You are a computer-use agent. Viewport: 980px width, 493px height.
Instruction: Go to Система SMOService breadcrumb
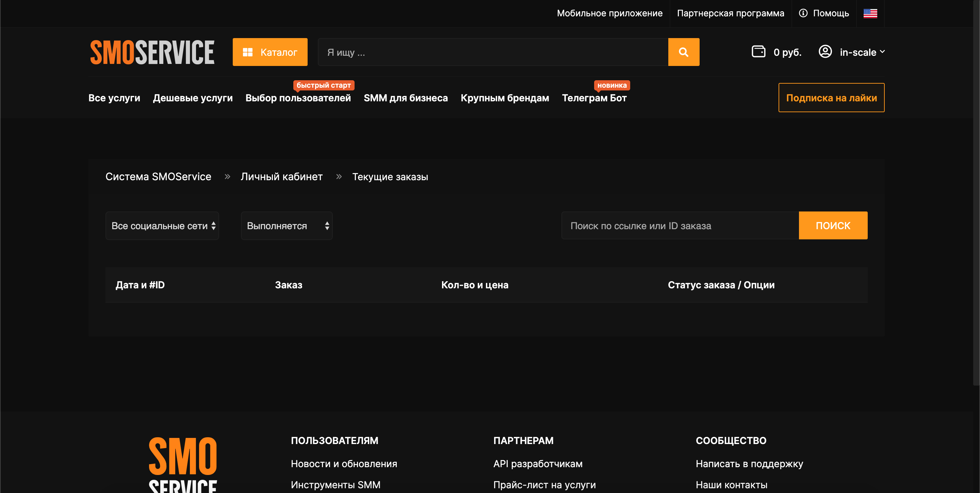(158, 177)
